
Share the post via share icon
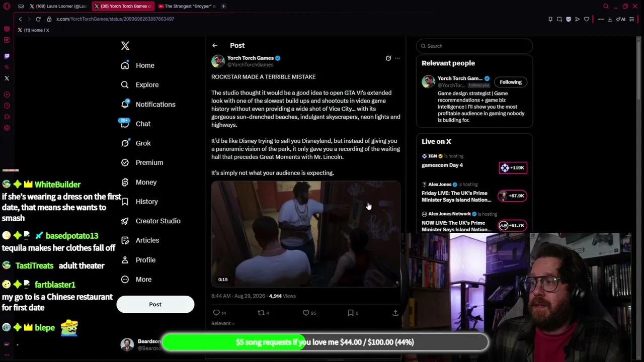click(x=395, y=313)
